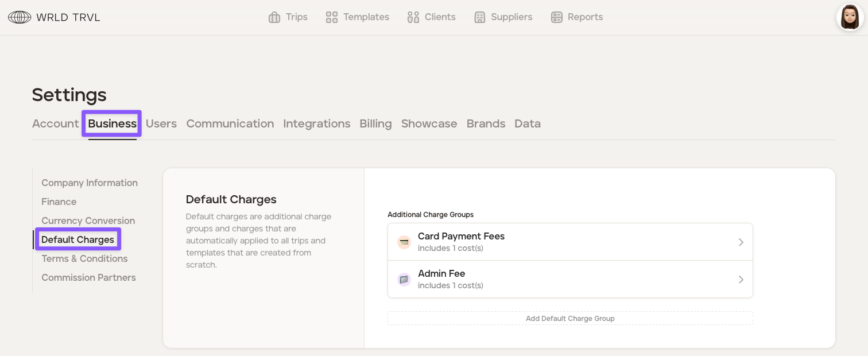Click the Admin Fee group icon
The image size is (868, 356).
(x=404, y=280)
